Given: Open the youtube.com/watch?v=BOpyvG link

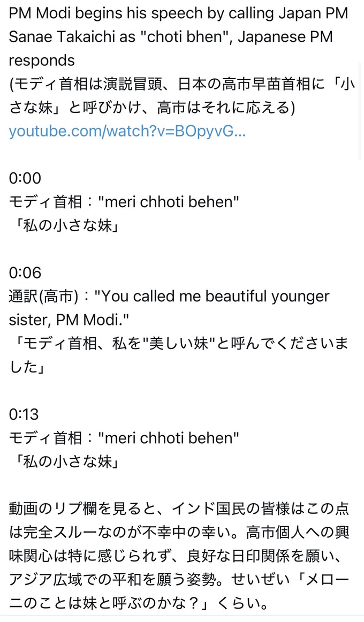Looking at the screenshot, I should (127, 131).
